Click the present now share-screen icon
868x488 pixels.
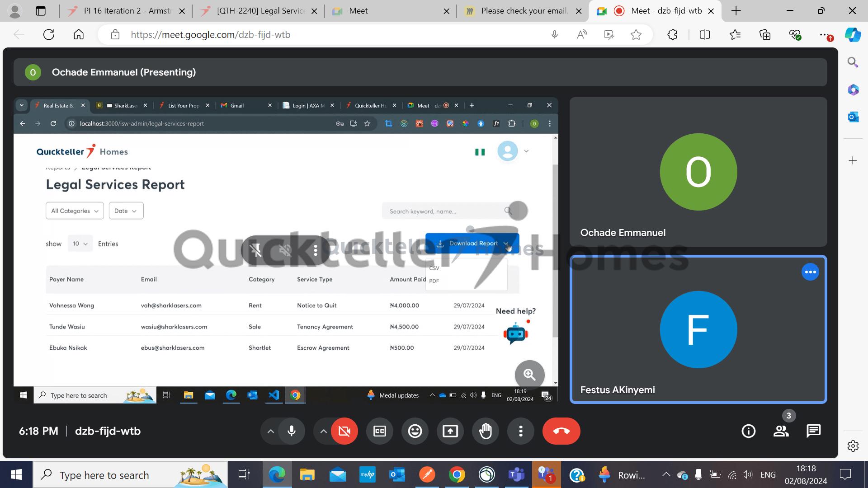[x=450, y=431]
